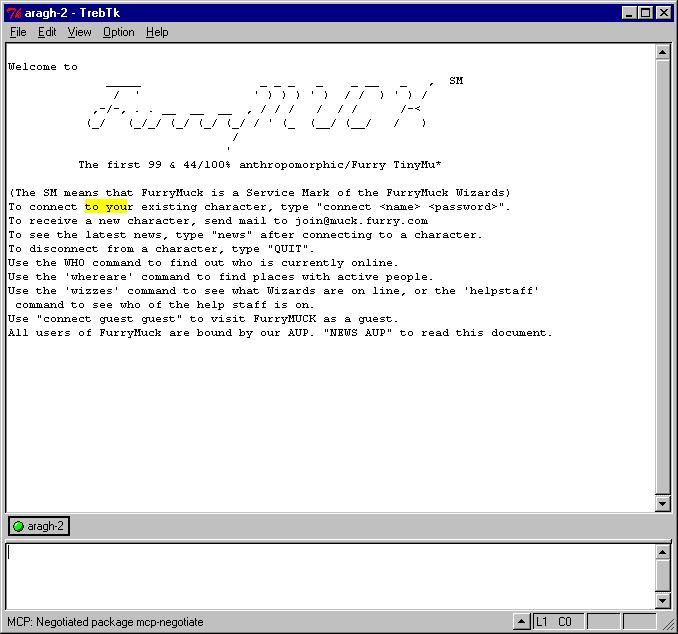Click the TrebTk title bar icon
This screenshot has width=678, height=634.
14,13
